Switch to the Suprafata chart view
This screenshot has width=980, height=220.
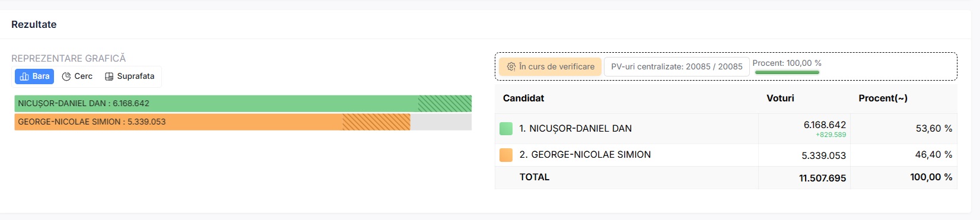(x=129, y=76)
